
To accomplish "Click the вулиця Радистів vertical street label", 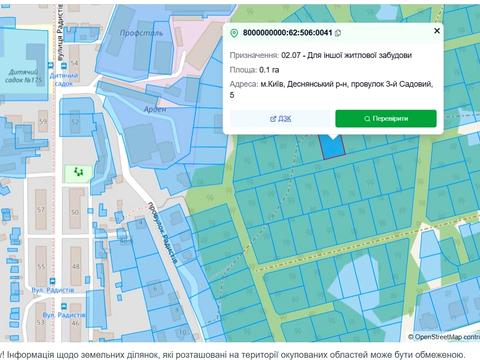I will tap(60, 32).
